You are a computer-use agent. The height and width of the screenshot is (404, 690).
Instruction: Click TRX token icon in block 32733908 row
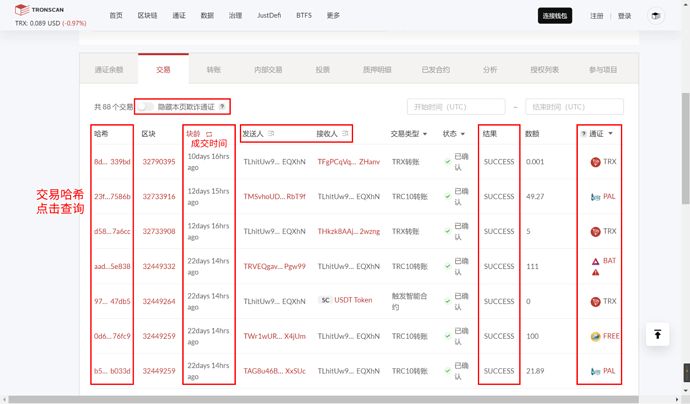[595, 231]
